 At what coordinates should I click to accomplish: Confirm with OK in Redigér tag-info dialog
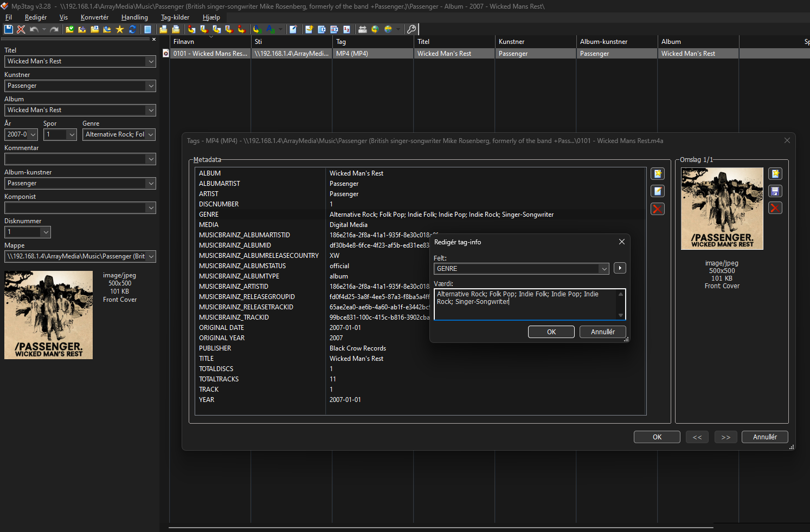tap(551, 332)
